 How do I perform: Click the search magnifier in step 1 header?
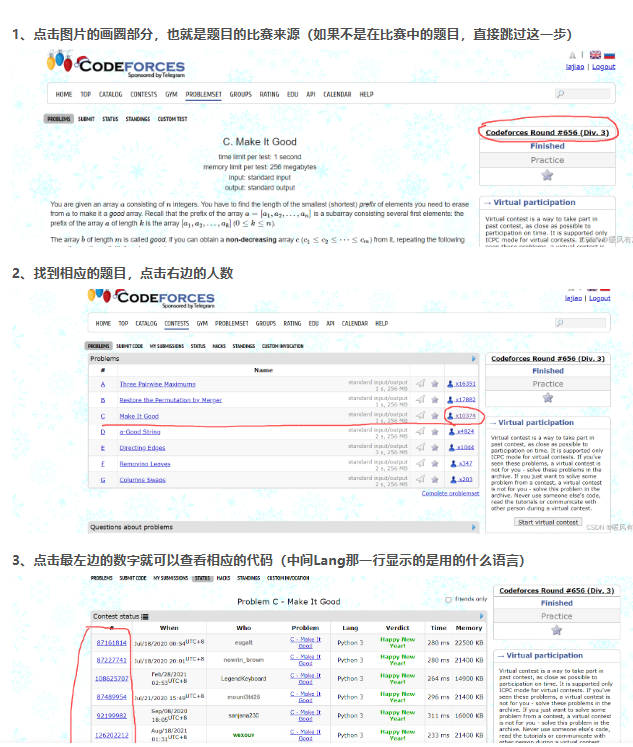561,94
